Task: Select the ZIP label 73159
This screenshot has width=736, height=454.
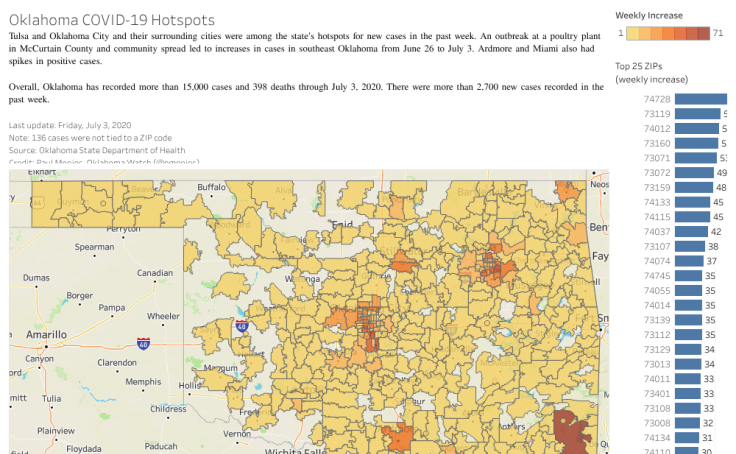Action: click(x=657, y=187)
